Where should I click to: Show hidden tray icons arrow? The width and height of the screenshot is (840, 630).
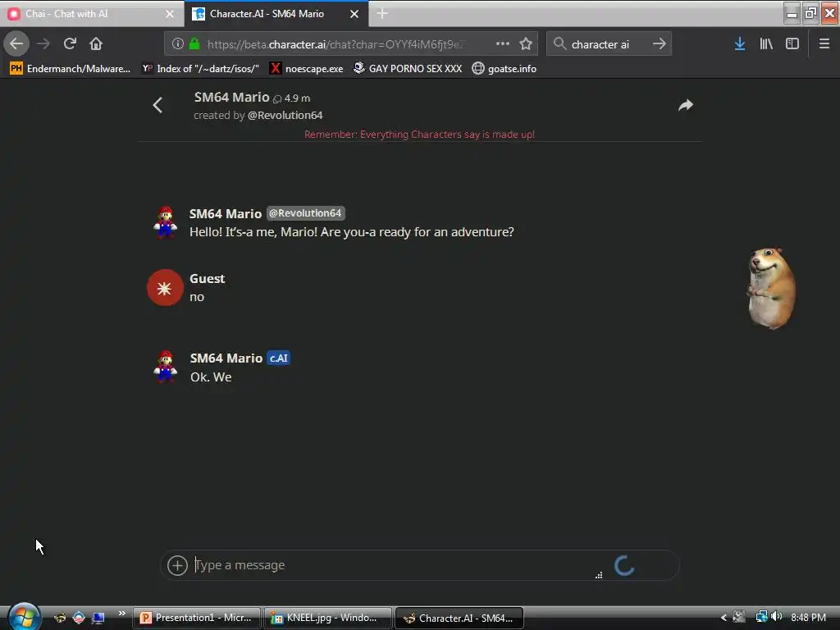pos(724,618)
